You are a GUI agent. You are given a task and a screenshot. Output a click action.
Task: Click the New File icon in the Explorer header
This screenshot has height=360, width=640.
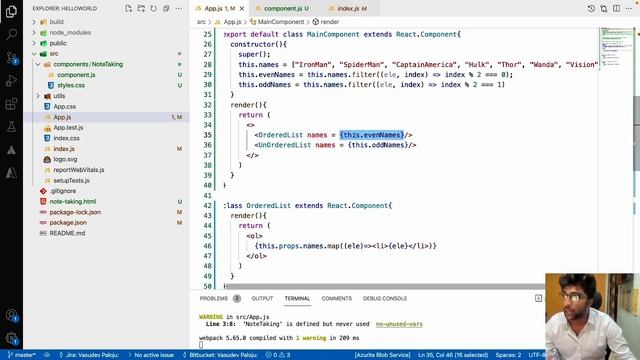[129, 8]
